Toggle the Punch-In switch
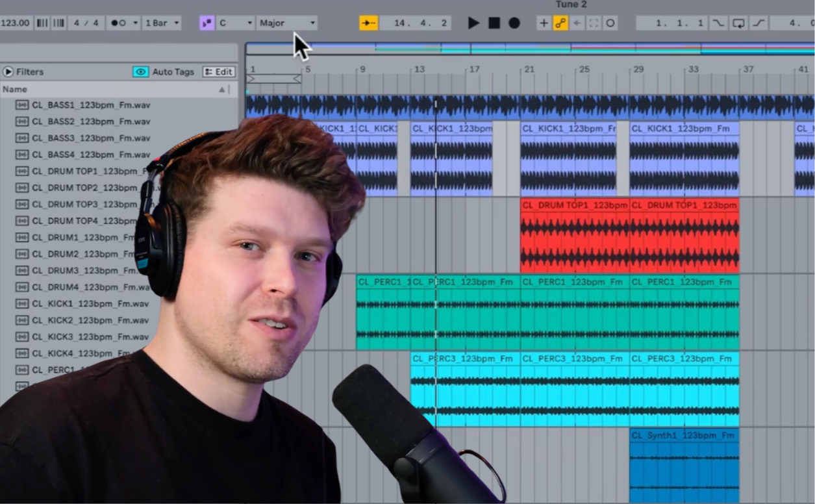 [x=718, y=23]
